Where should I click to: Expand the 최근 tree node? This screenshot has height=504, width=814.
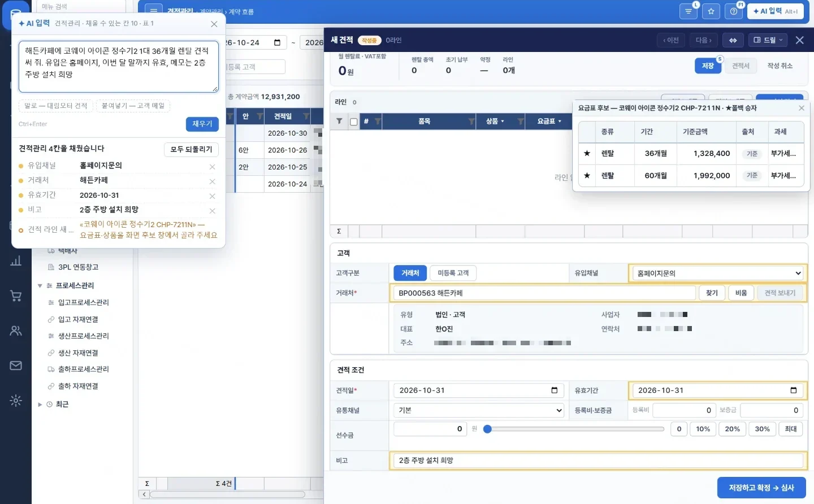tap(40, 405)
